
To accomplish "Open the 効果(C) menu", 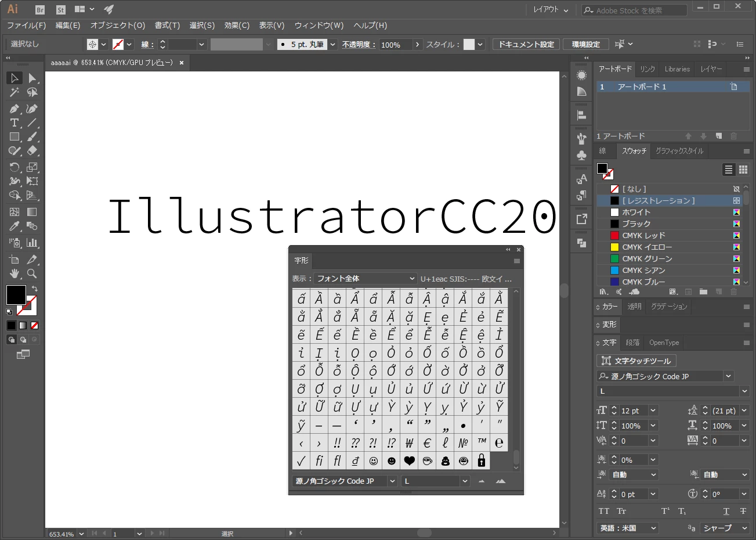I will point(237,26).
